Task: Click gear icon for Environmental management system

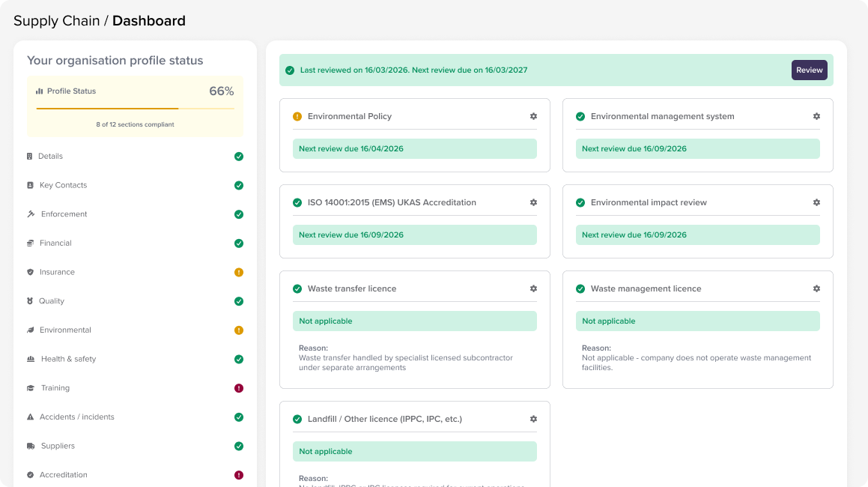Action: [x=816, y=116]
